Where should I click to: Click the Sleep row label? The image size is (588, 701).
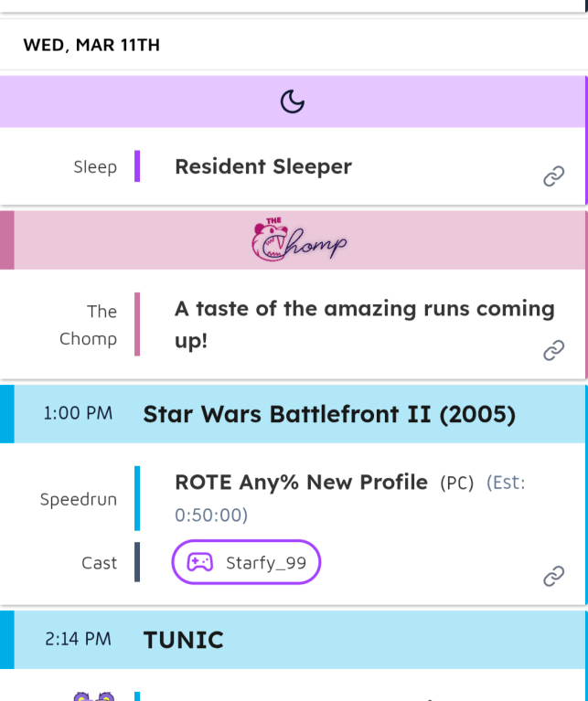pyautogui.click(x=95, y=167)
